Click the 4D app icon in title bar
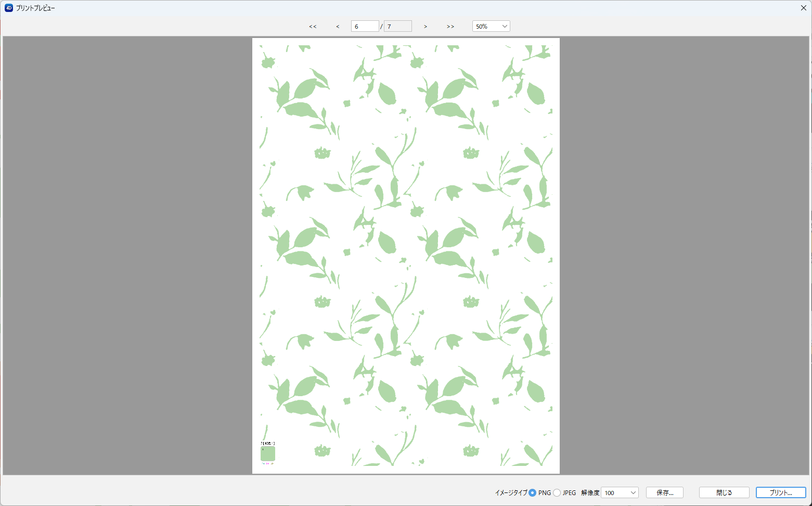The image size is (812, 506). (9, 8)
